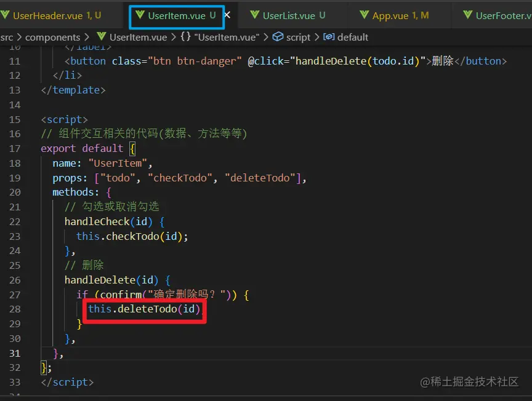This screenshot has height=401, width=532.
Task: Click line number 11 in gutter
Action: point(15,62)
